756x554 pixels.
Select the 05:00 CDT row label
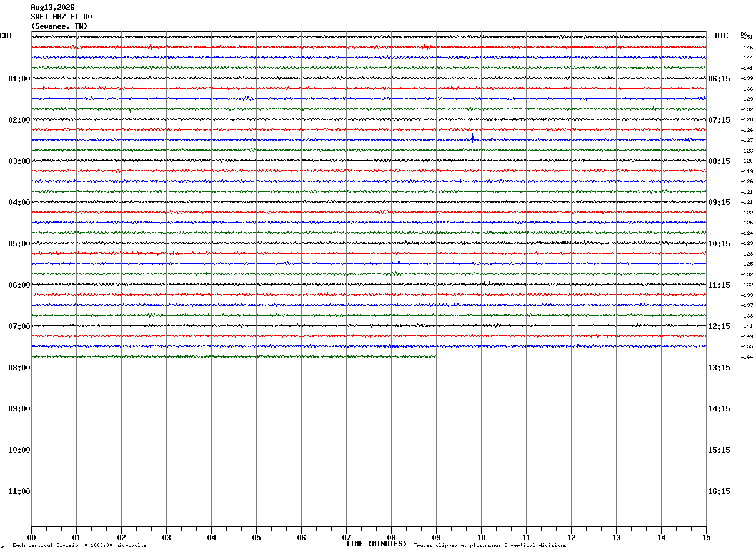point(19,244)
